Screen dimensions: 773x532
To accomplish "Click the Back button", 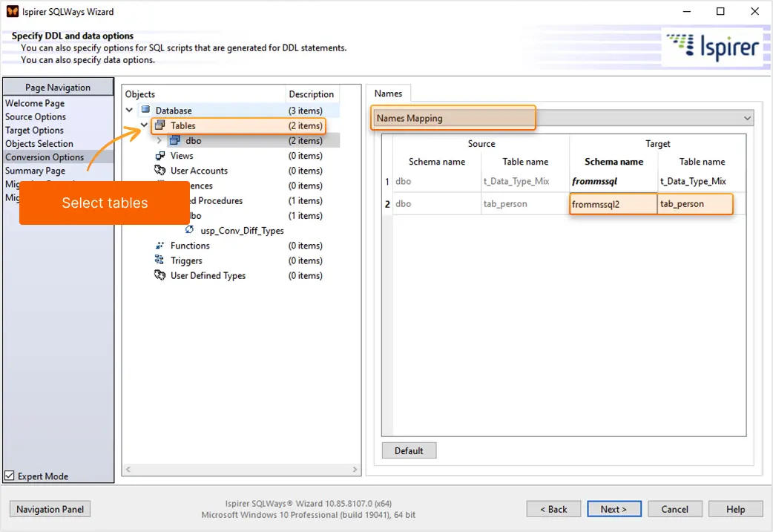I will tap(553, 509).
